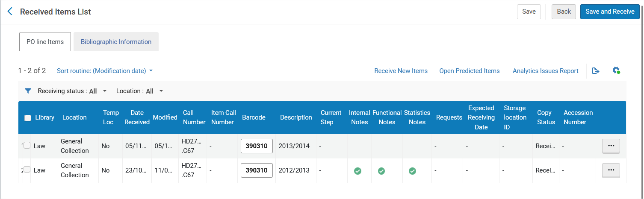Viewport: 644px width, 199px height.
Task: Click Internal Notes checkmark in 2012/2013 row
Action: coord(358,171)
